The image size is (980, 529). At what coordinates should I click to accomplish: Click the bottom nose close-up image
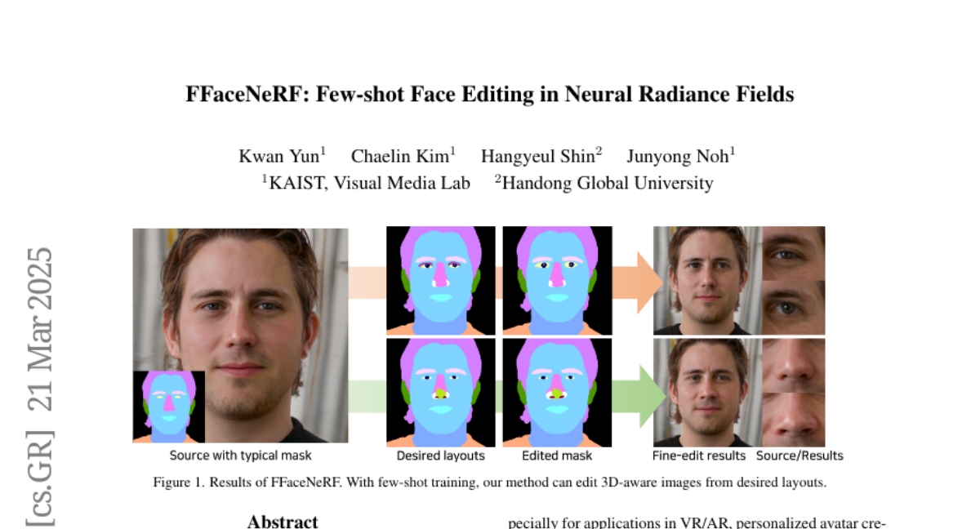pyautogui.click(x=793, y=420)
